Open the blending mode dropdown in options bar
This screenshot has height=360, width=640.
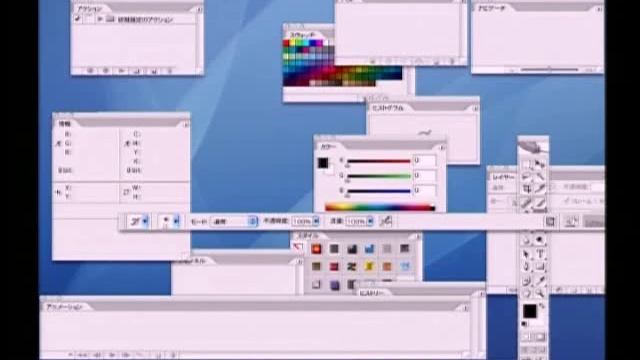pos(234,221)
